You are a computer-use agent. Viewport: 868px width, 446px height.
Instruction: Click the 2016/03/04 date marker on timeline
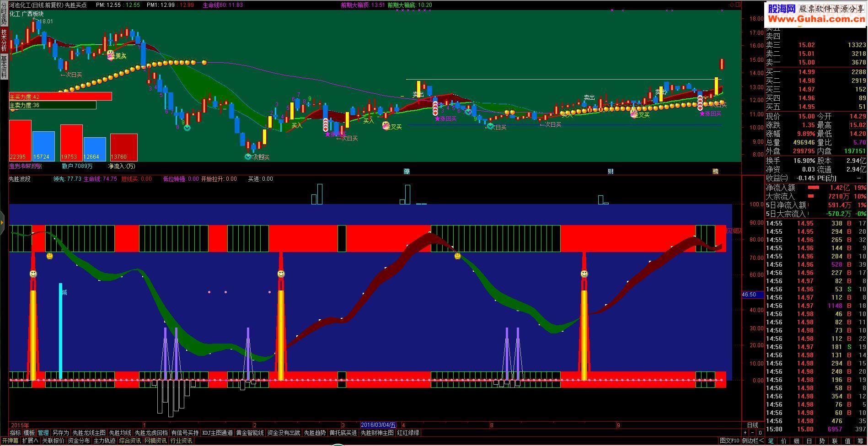tap(378, 425)
